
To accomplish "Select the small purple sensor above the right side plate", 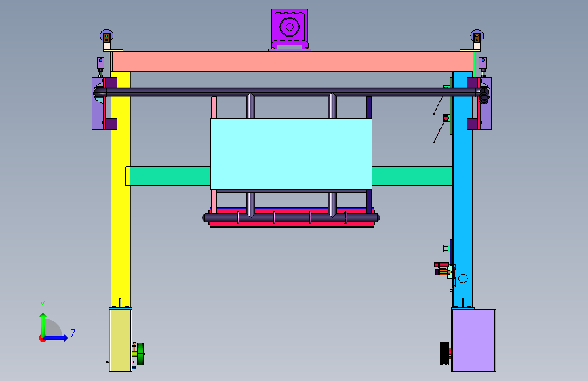I will tap(483, 63).
